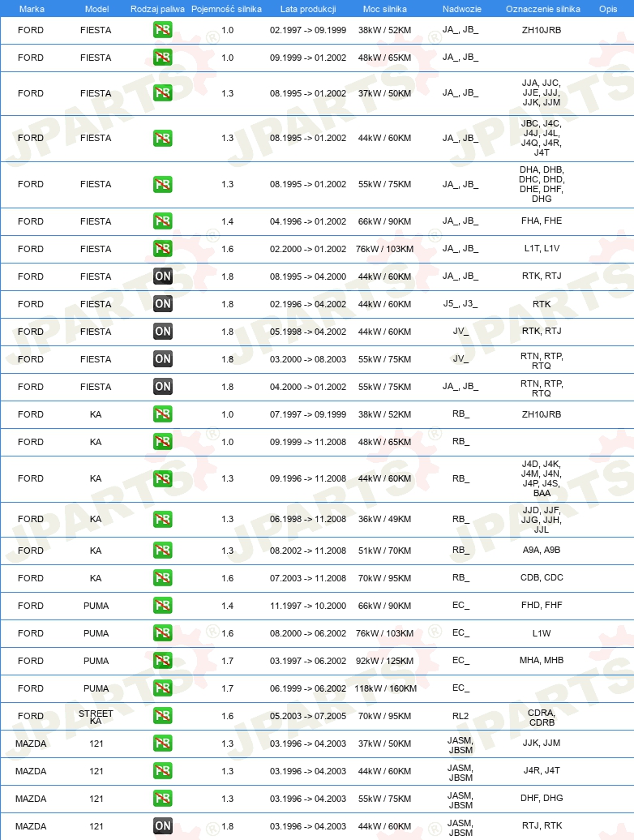
Task: Click petrol icon in KA 48kW/65KM row
Action: click(163, 442)
